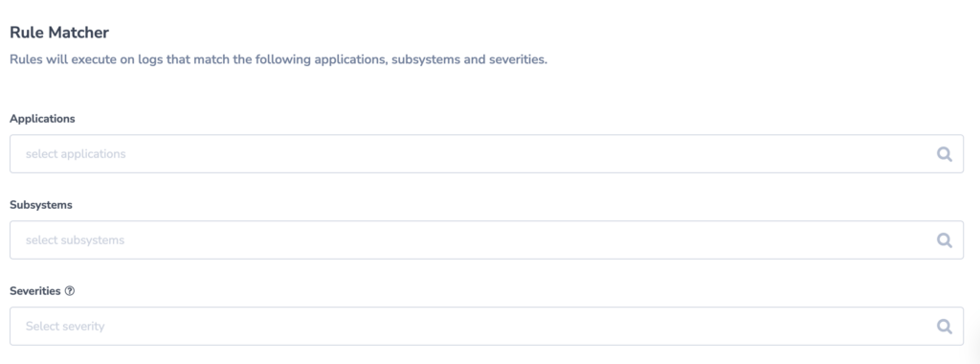Click the Applications field label

(x=42, y=119)
